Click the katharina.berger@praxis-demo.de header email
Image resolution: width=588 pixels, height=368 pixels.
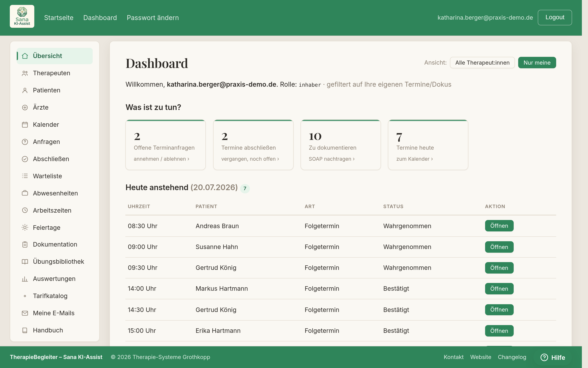(485, 18)
